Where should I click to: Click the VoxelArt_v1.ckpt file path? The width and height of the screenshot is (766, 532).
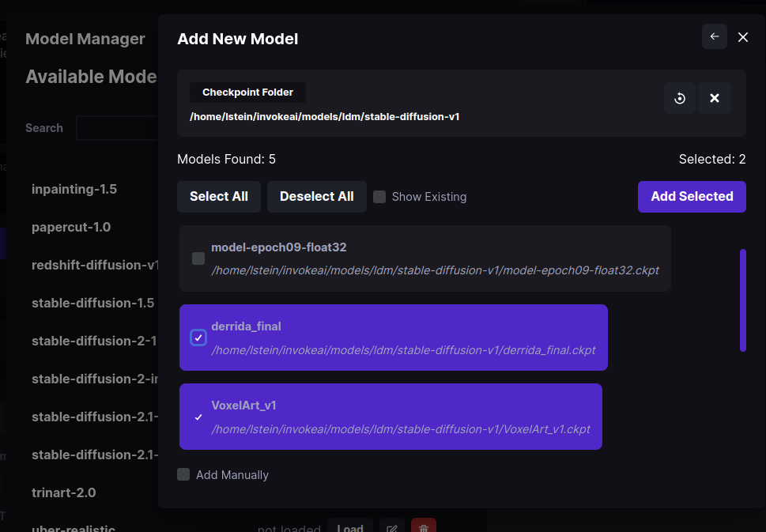coord(401,429)
